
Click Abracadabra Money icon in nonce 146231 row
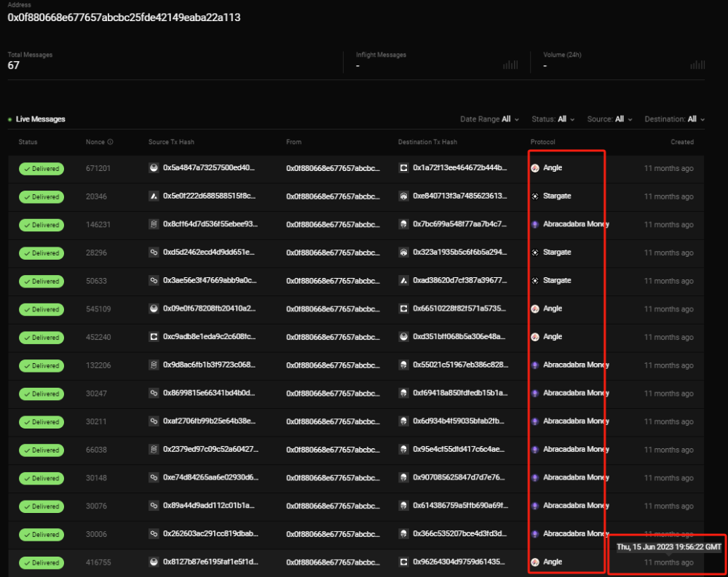tap(535, 224)
